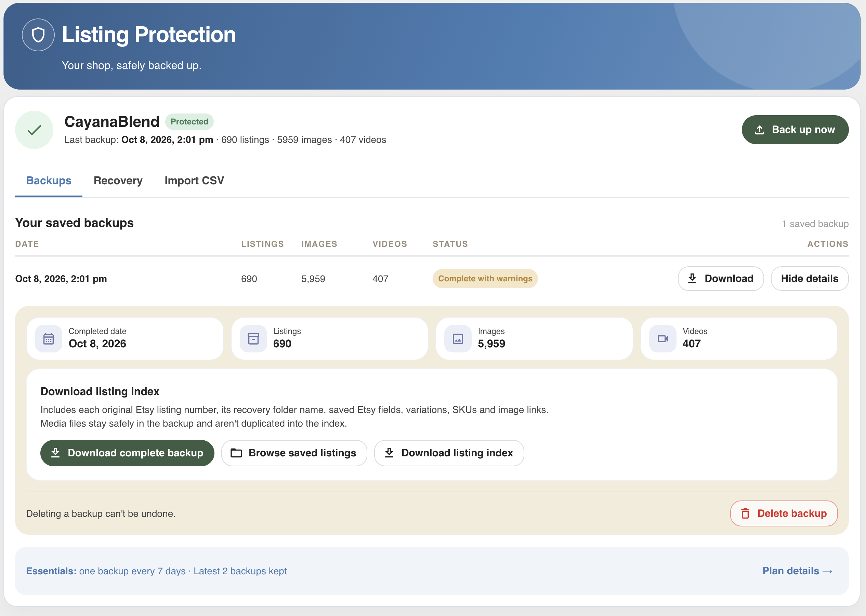This screenshot has height=616, width=866.
Task: Click the 'Your saved backups' heading
Action: click(x=74, y=223)
